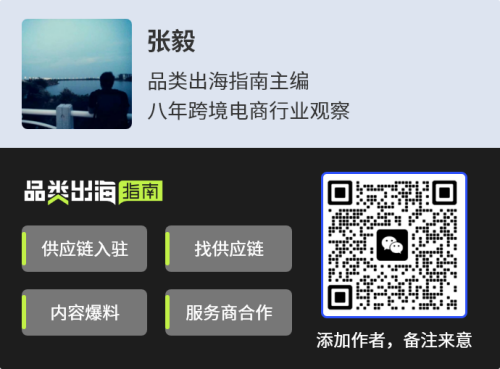The image size is (500, 369).
Task: Open 供应链入驻 button
Action: point(84,249)
